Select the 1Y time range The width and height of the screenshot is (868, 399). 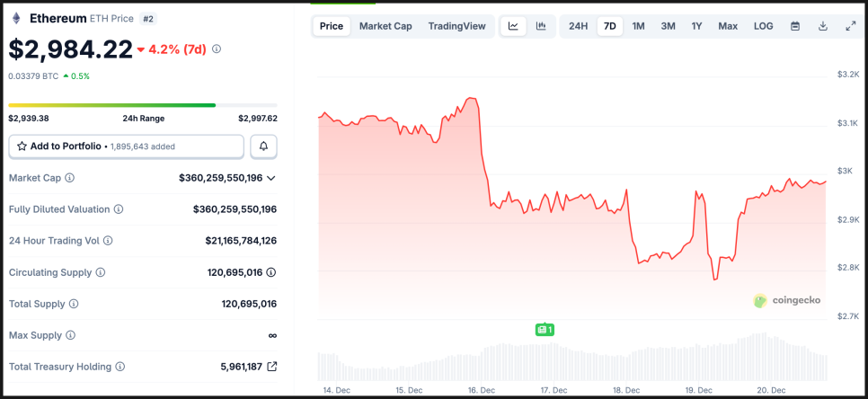pyautogui.click(x=696, y=26)
